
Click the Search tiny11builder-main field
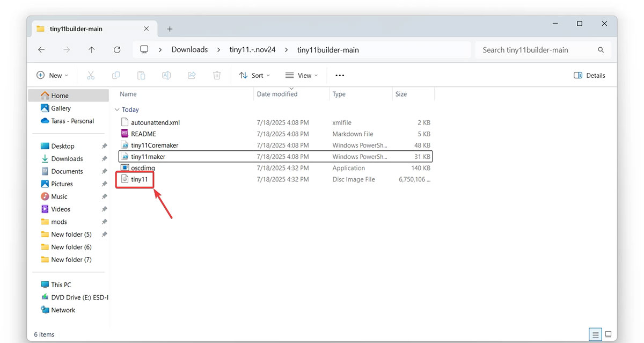pos(537,49)
